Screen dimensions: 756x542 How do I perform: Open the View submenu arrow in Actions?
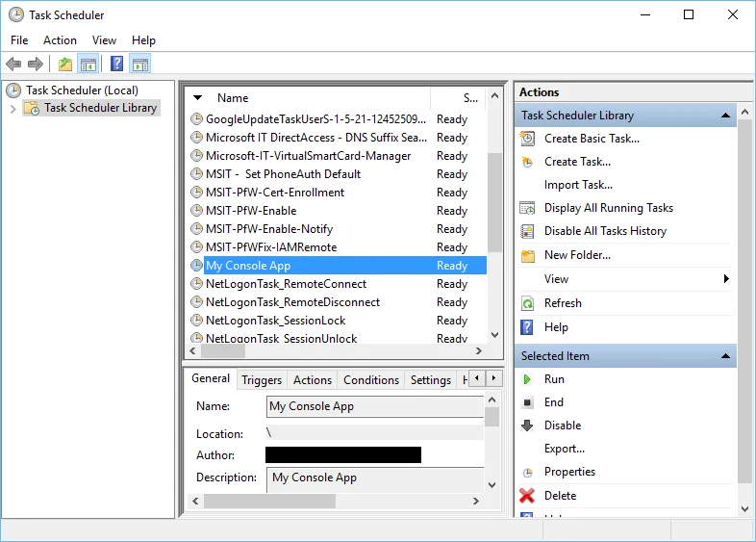(726, 279)
